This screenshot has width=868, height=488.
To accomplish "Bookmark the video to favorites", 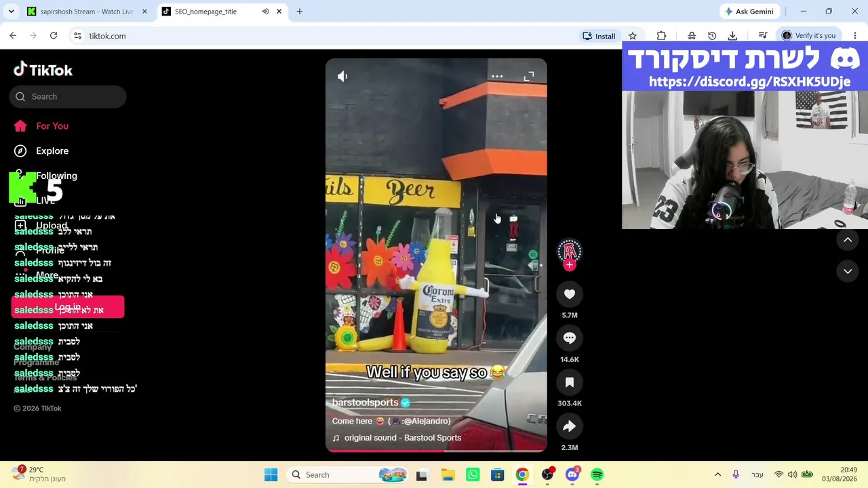I will 570,382.
